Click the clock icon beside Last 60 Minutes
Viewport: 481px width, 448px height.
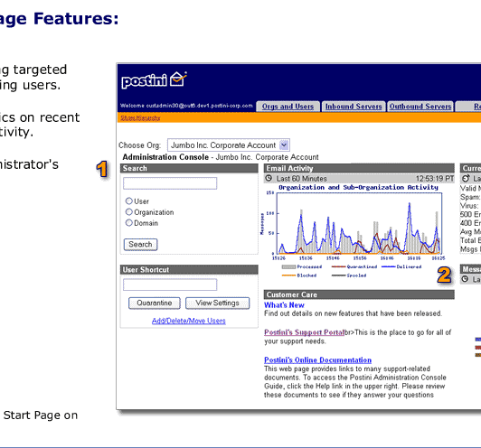coord(269,178)
